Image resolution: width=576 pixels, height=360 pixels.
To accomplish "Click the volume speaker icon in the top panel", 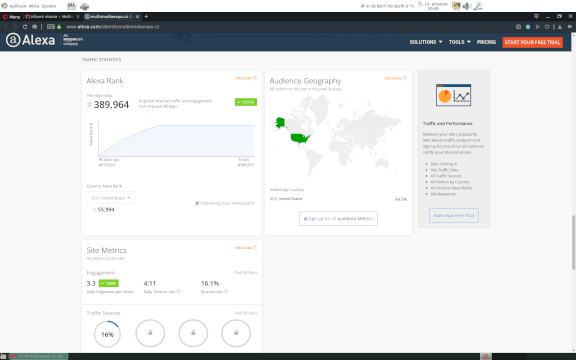I will pos(466,6).
